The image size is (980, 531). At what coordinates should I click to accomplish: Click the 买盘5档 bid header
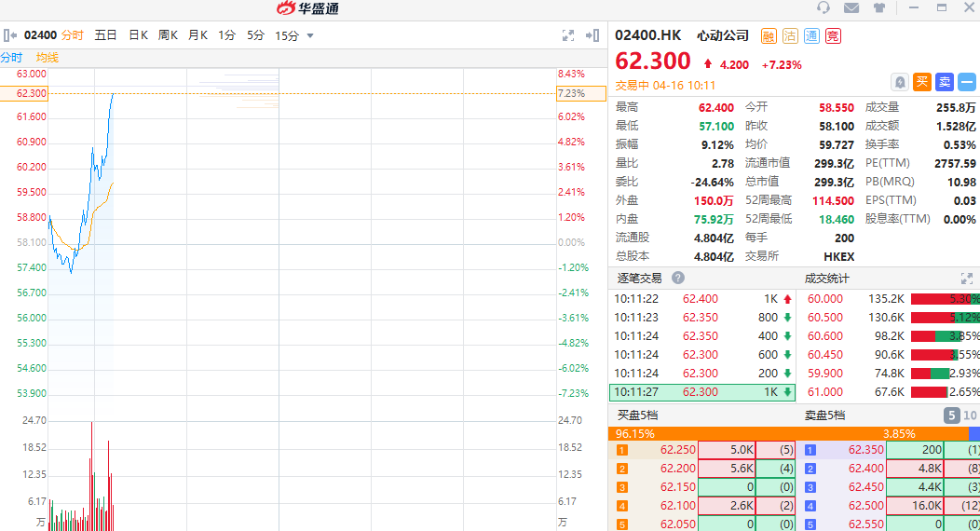pos(637,415)
